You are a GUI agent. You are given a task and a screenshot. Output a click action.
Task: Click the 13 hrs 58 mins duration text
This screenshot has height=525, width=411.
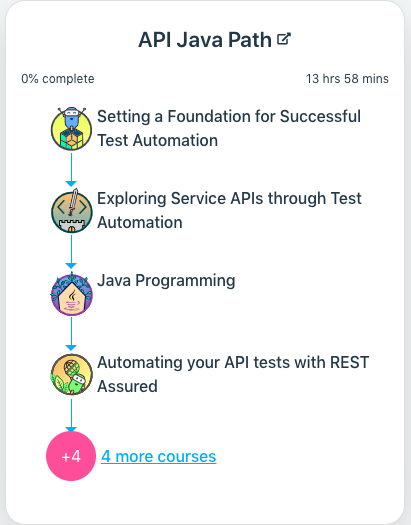point(347,79)
